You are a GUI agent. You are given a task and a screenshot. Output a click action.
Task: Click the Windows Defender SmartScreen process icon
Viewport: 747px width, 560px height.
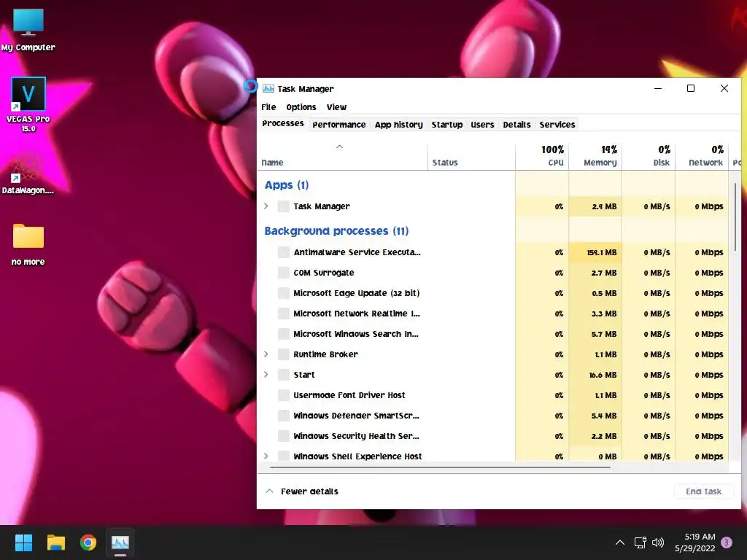coord(284,415)
